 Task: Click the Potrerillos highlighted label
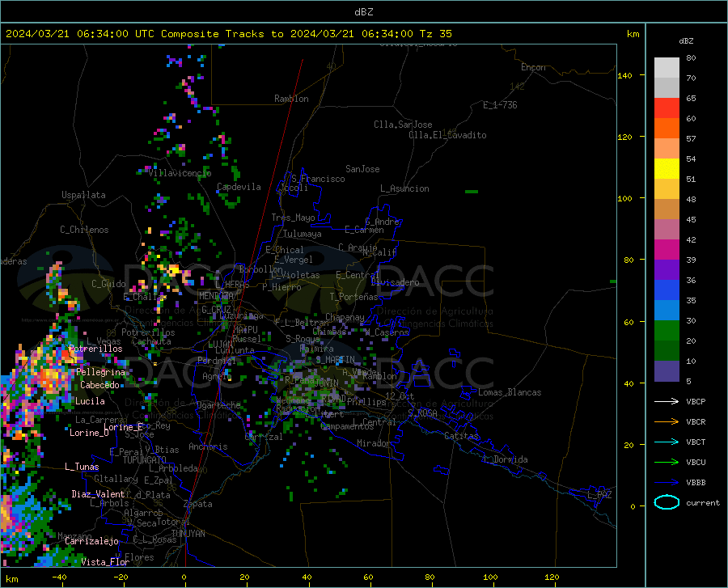(95, 349)
